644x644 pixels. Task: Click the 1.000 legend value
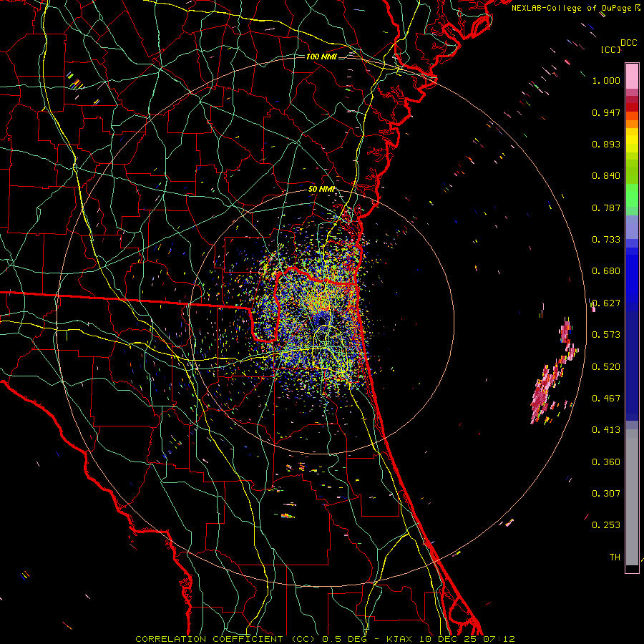pyautogui.click(x=606, y=80)
